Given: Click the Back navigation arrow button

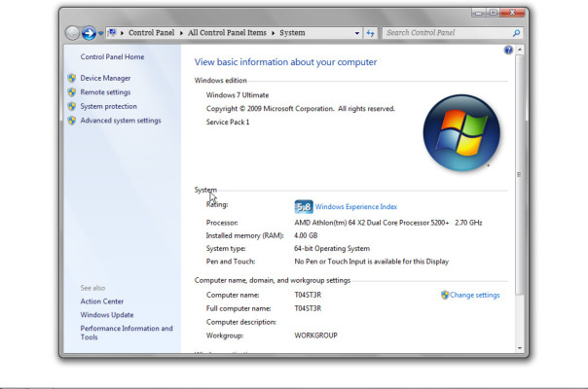Looking at the screenshot, I should 72,33.
